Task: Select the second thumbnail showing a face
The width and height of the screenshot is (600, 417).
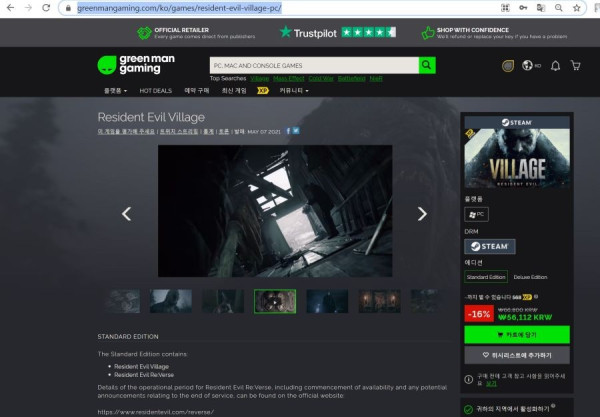Action: click(171, 301)
